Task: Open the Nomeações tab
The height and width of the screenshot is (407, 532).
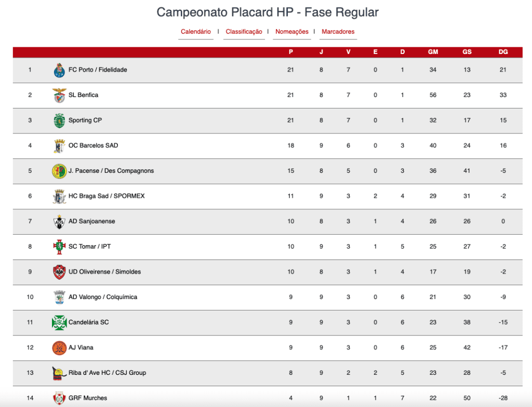Action: (x=292, y=32)
